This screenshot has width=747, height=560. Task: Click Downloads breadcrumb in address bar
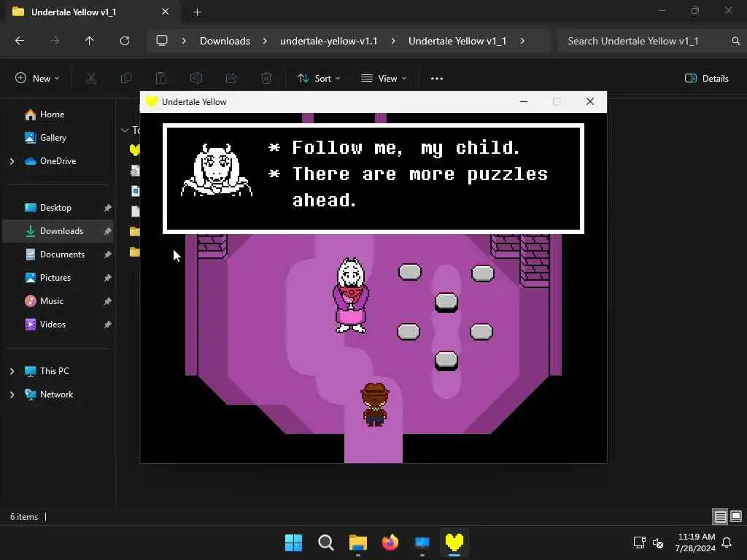(225, 41)
